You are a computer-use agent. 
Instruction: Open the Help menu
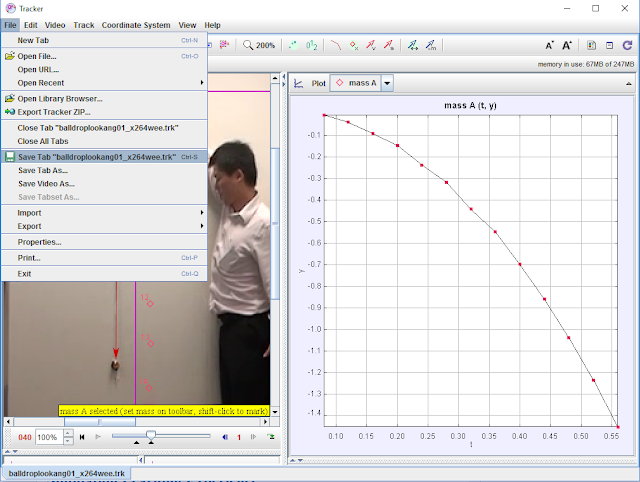coord(212,25)
